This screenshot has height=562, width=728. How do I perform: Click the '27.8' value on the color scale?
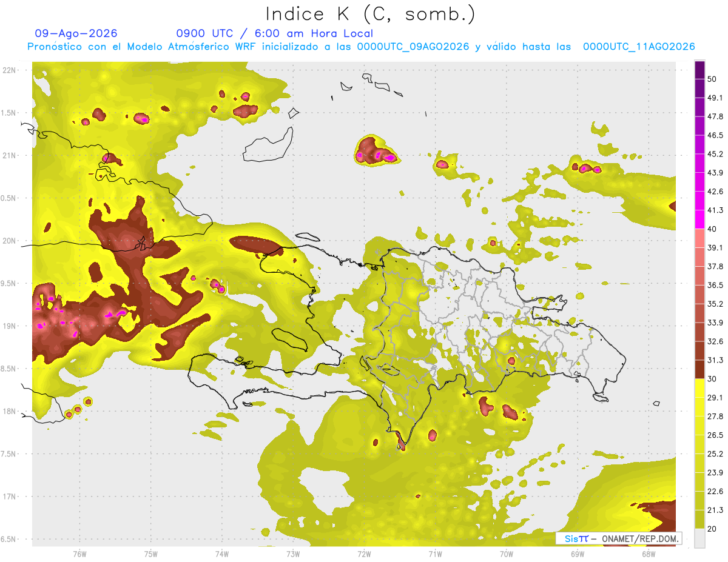[715, 416]
